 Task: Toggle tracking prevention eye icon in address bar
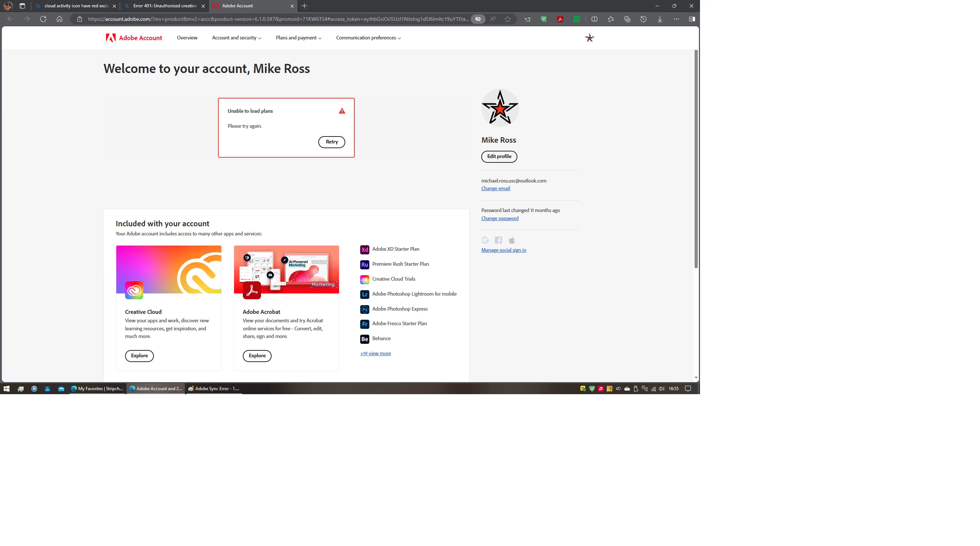tap(478, 19)
